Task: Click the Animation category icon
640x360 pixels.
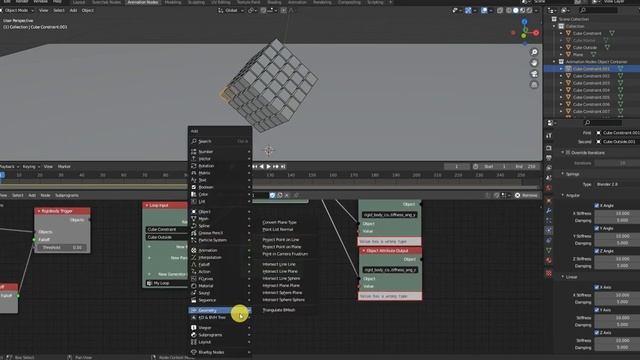Action: click(x=194, y=250)
